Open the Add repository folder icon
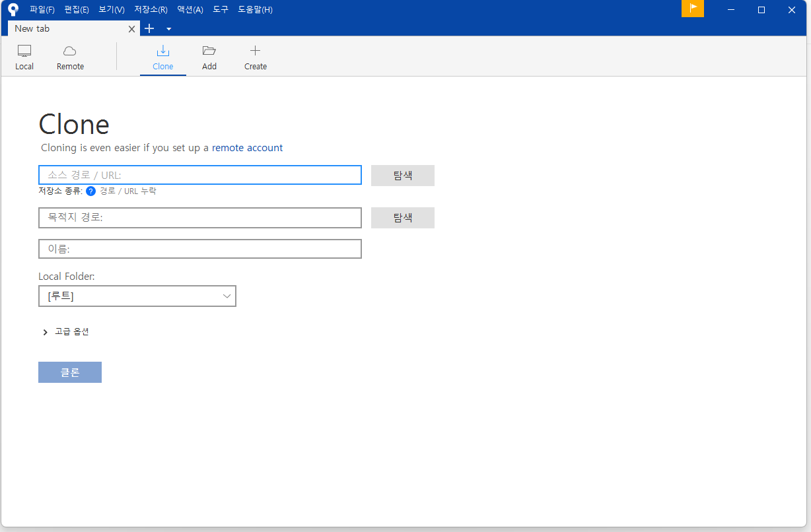Viewport: 811px width, 532px height. click(x=209, y=51)
